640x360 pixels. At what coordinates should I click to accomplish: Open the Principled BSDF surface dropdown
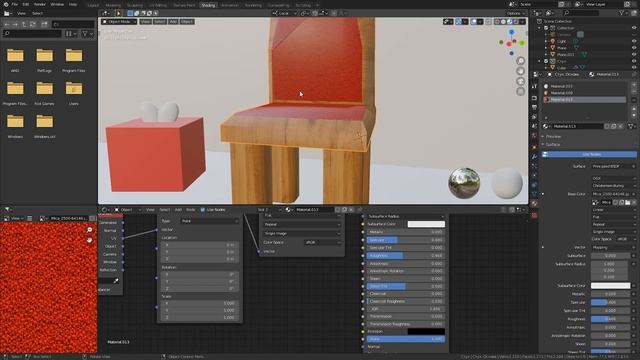click(x=613, y=167)
